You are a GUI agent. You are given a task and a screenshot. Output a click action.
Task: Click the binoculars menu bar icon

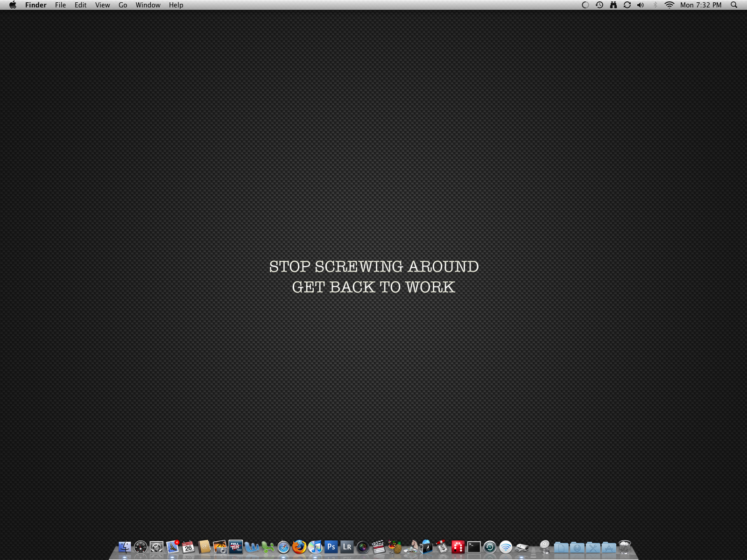pyautogui.click(x=613, y=5)
